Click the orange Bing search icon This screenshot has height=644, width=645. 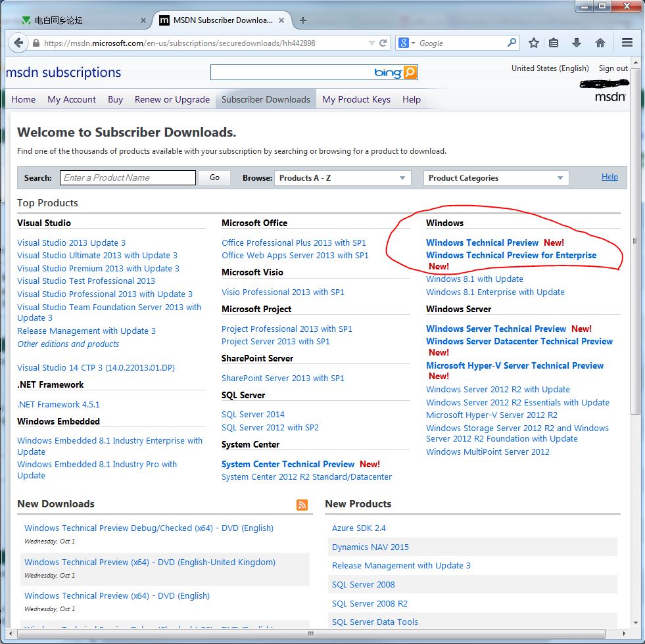click(x=410, y=72)
